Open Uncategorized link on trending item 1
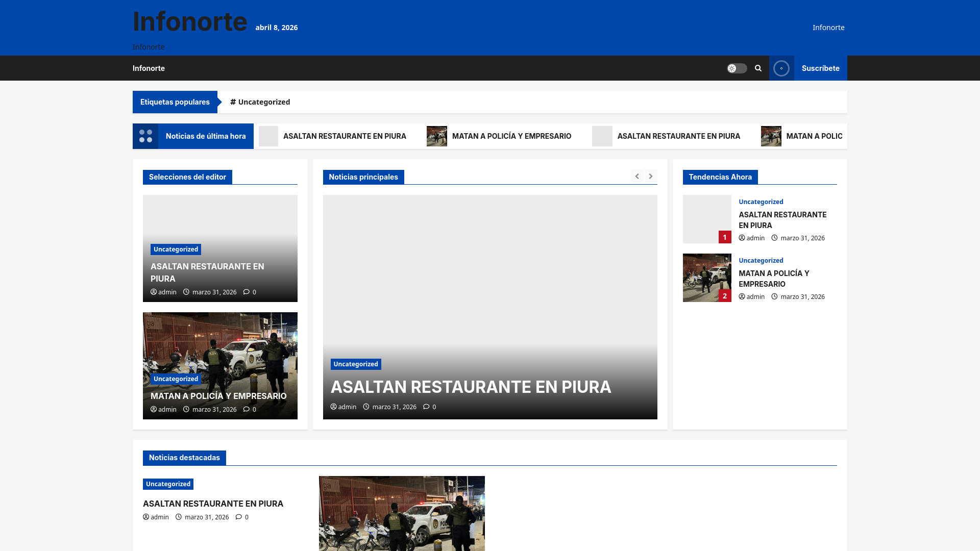This screenshot has width=980, height=551. pos(761,202)
